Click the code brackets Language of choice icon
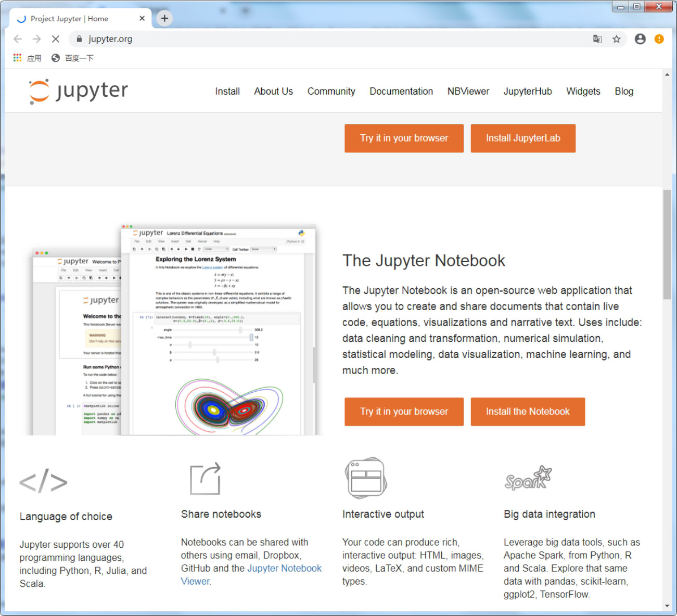 tap(44, 481)
